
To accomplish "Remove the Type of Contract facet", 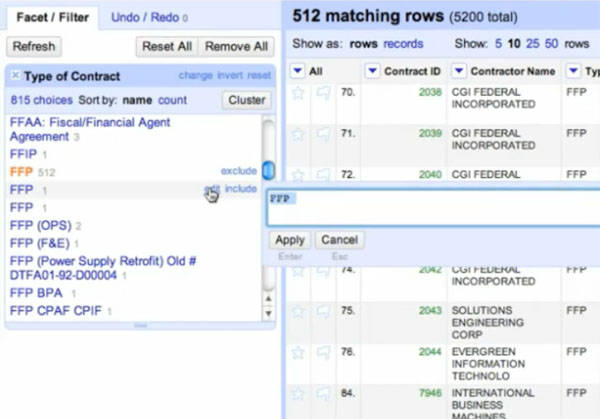I will click(x=15, y=75).
